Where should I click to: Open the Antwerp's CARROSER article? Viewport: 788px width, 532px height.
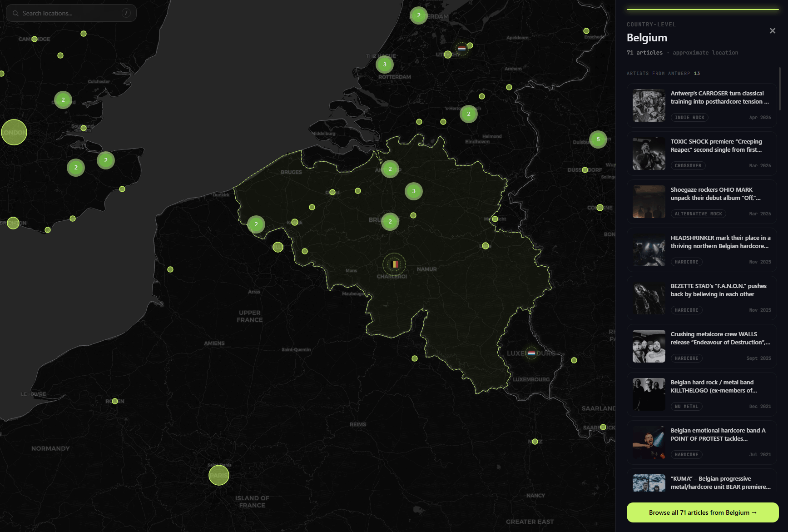tap(702, 105)
